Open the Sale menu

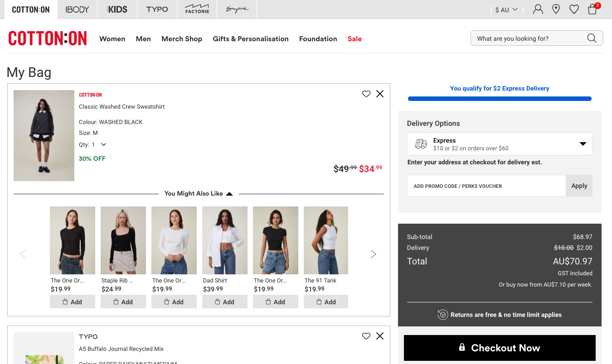click(355, 39)
